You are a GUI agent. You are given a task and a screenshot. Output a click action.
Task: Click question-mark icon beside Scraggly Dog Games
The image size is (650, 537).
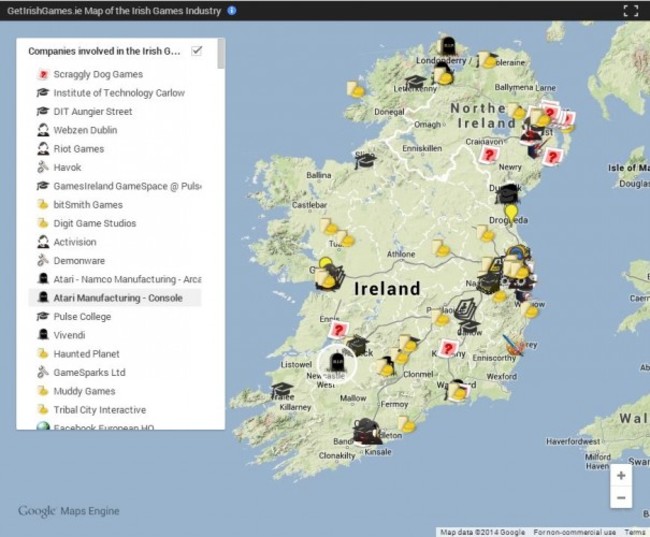[x=43, y=74]
